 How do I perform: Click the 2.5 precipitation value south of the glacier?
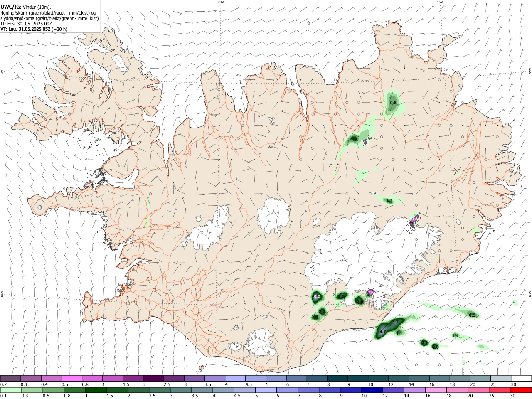click(x=342, y=296)
